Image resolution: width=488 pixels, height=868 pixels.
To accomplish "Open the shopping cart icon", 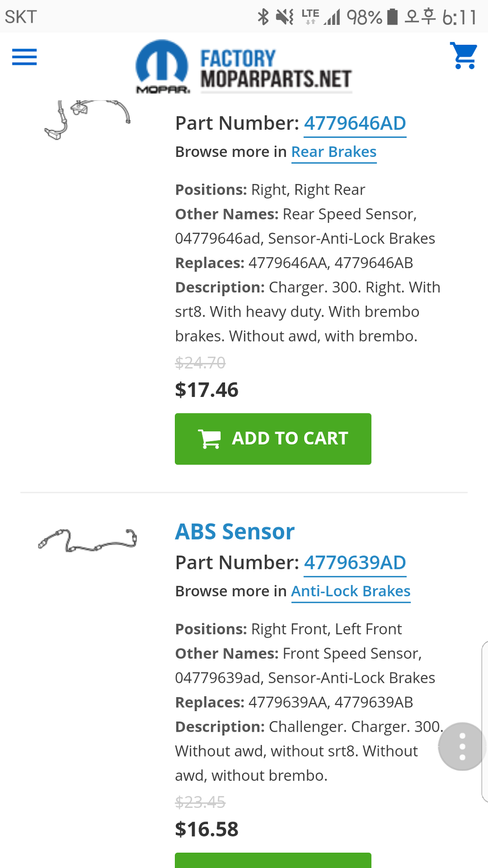I will 463,56.
